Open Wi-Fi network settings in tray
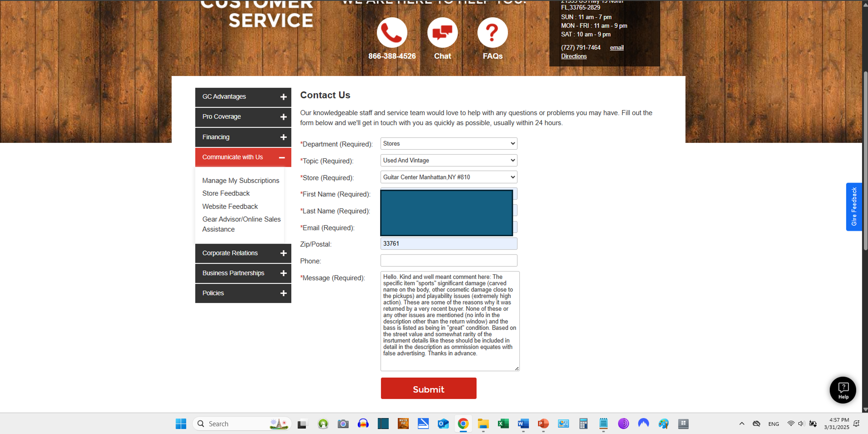Screen dimensions: 868x434 (790, 424)
